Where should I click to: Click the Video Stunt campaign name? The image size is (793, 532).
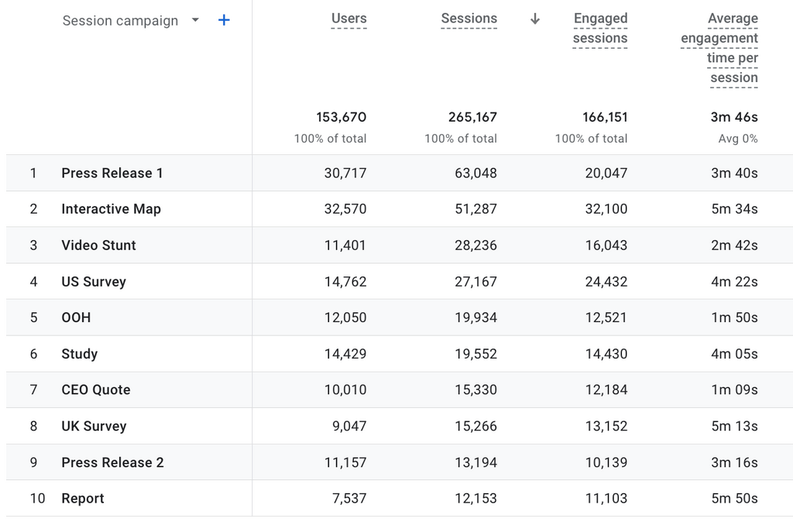click(x=98, y=245)
